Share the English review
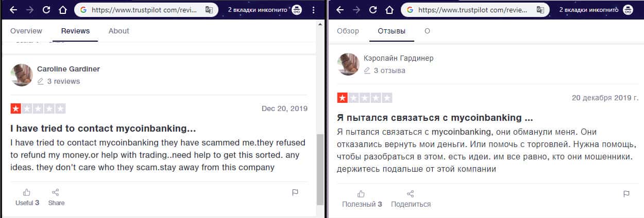 tap(56, 193)
